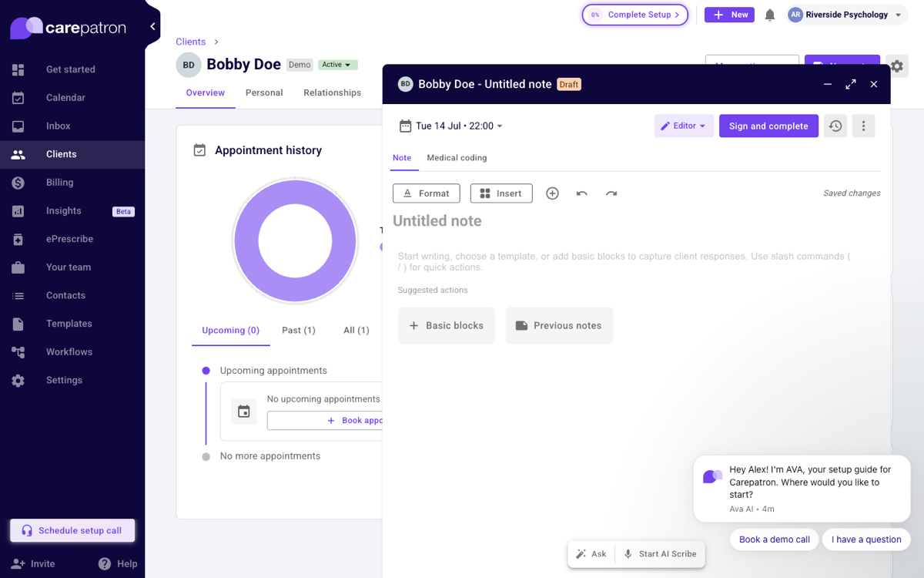Show All (1) appointments tab

(x=356, y=331)
